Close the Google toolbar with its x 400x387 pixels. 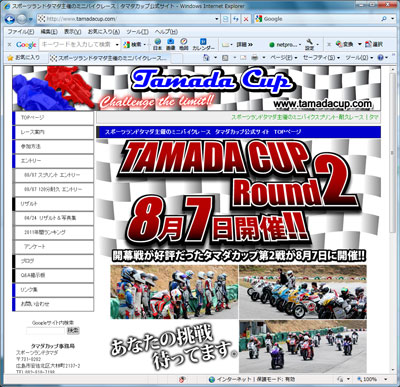point(9,44)
